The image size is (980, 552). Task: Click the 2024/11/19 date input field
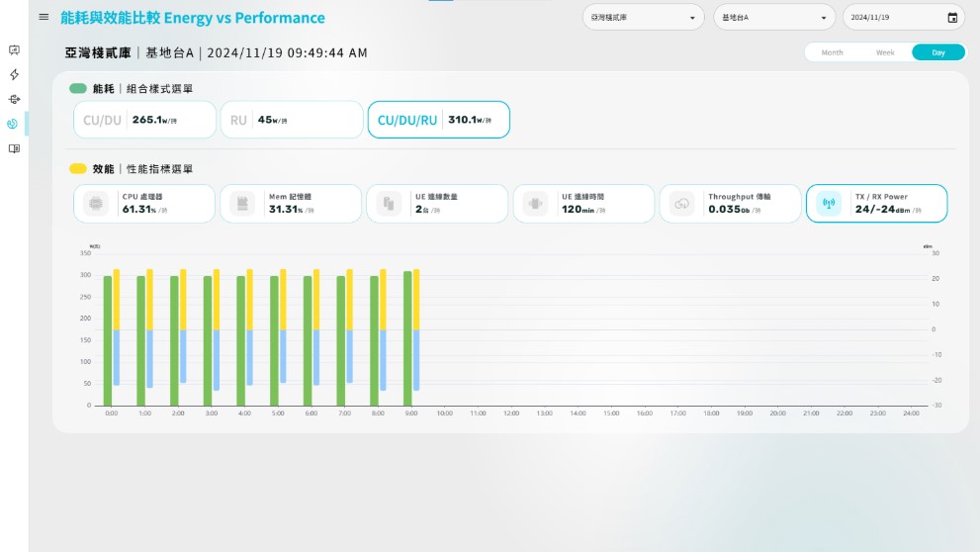890,18
